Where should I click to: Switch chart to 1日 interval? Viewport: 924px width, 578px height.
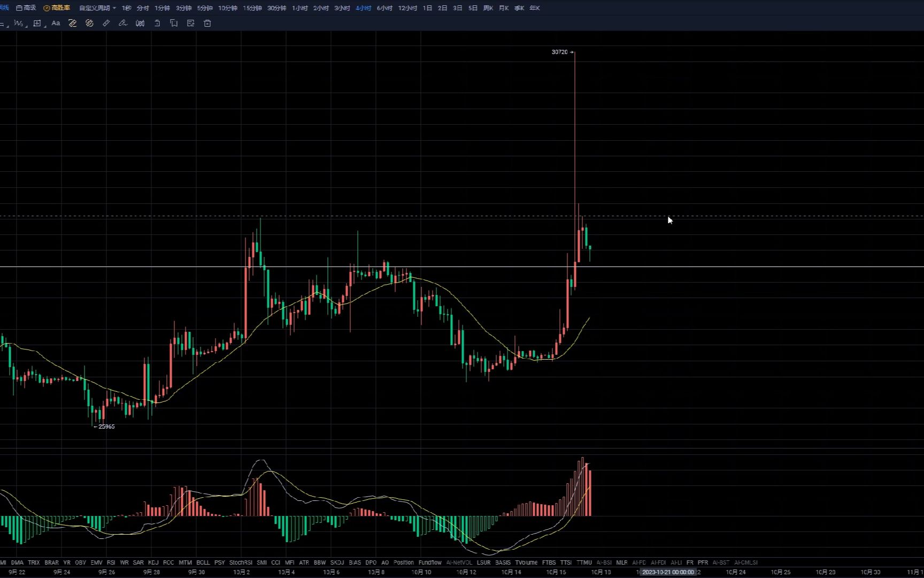[427, 8]
